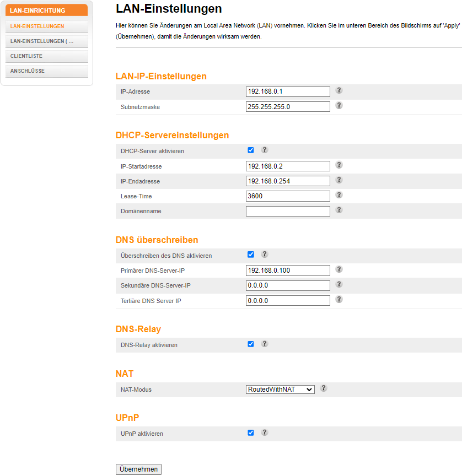Go to Anschlüsse in sidebar
Screen dimensions: 462x476
[47, 71]
